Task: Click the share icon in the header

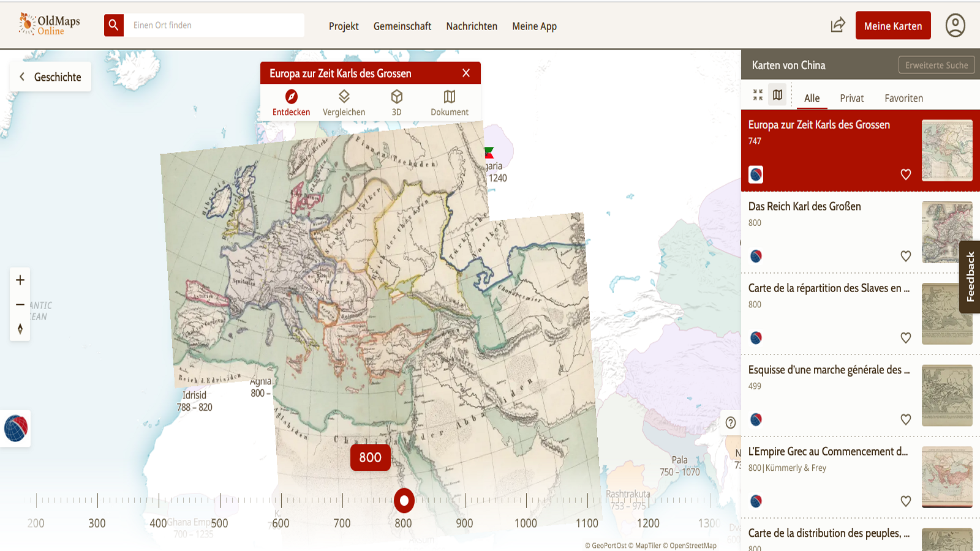Action: point(837,25)
